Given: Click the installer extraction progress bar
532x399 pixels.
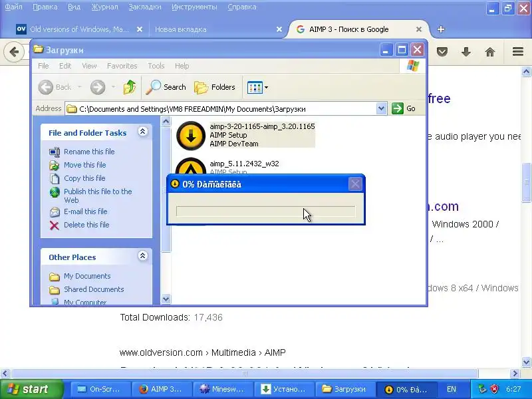Looking at the screenshot, I should (x=265, y=211).
